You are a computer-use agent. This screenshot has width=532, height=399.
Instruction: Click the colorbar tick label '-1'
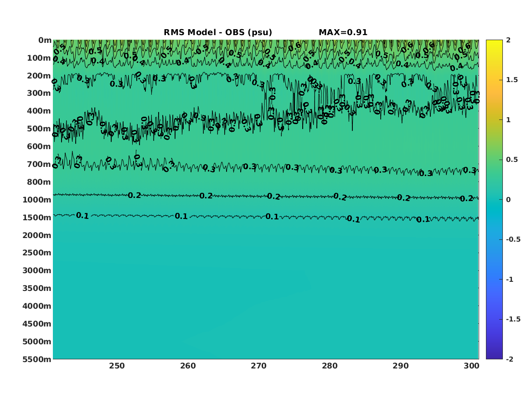click(x=510, y=280)
